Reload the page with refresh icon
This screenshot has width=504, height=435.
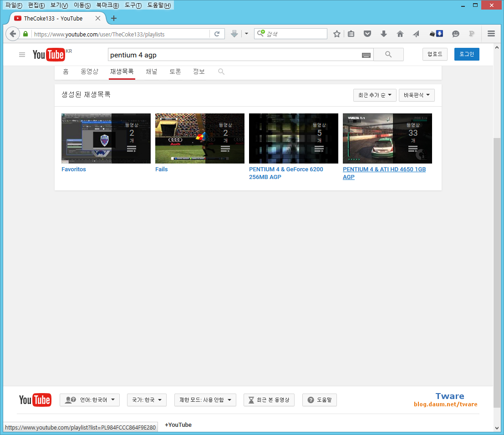217,34
